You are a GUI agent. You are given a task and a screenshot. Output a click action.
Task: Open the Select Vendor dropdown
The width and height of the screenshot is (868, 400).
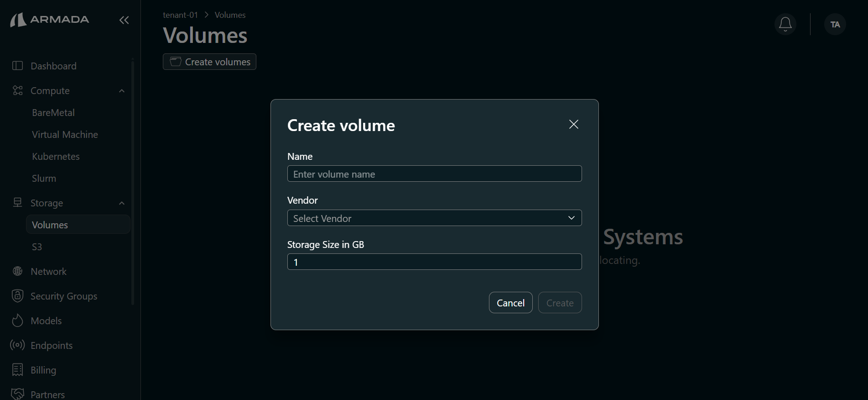tap(435, 218)
